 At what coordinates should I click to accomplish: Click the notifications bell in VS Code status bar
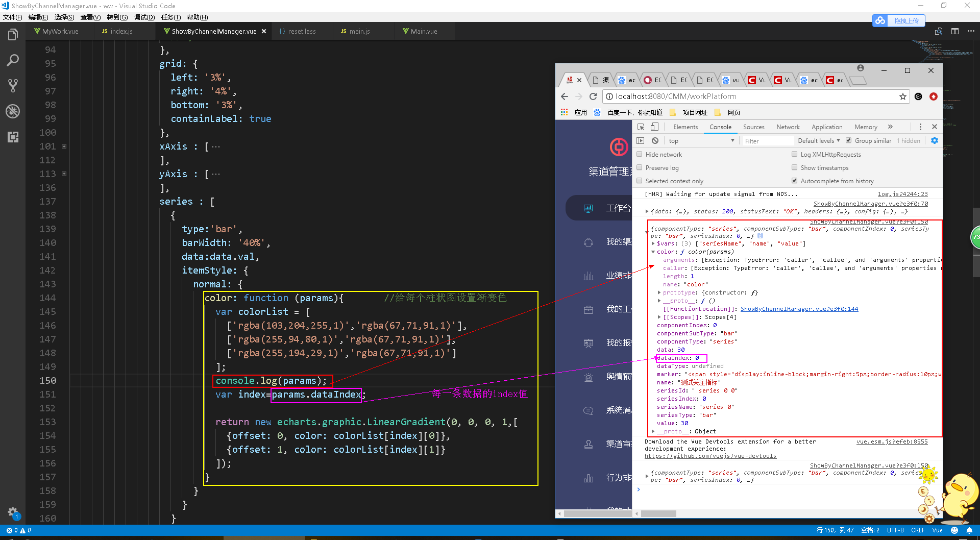pyautogui.click(x=969, y=530)
